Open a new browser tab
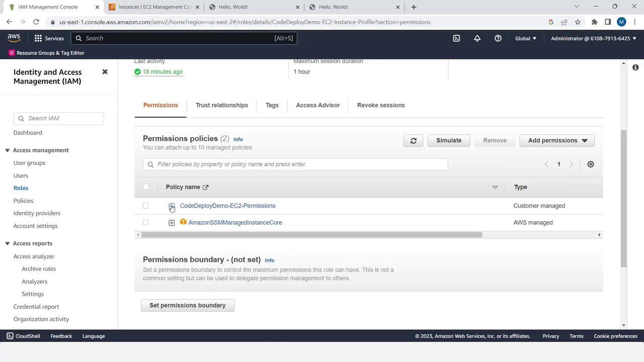 click(414, 7)
